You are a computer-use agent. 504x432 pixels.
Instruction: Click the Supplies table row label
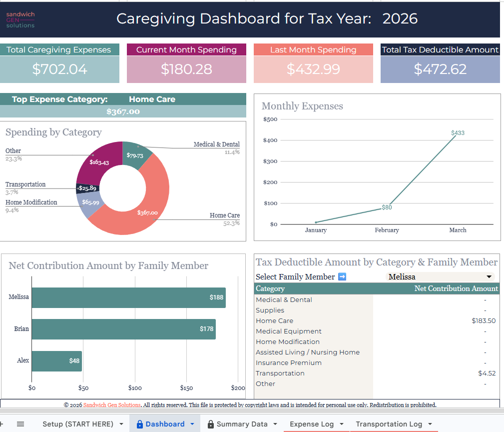pyautogui.click(x=270, y=310)
